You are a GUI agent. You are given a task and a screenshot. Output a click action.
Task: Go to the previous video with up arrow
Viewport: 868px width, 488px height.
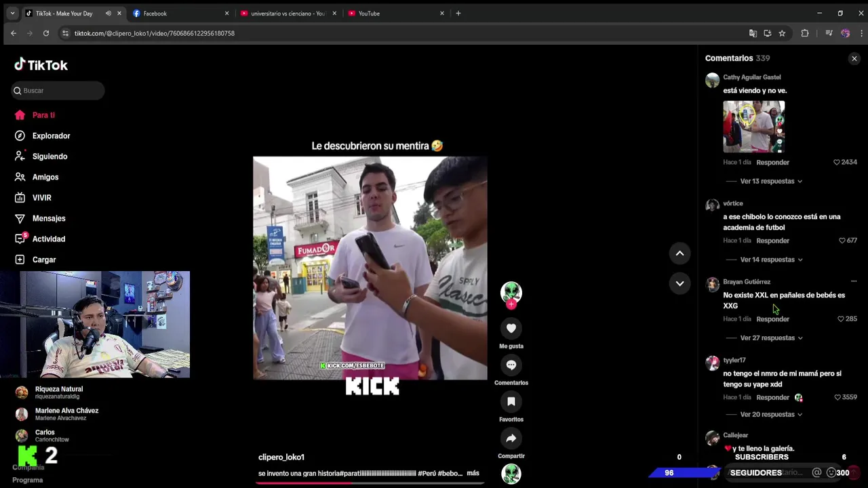[x=679, y=253]
